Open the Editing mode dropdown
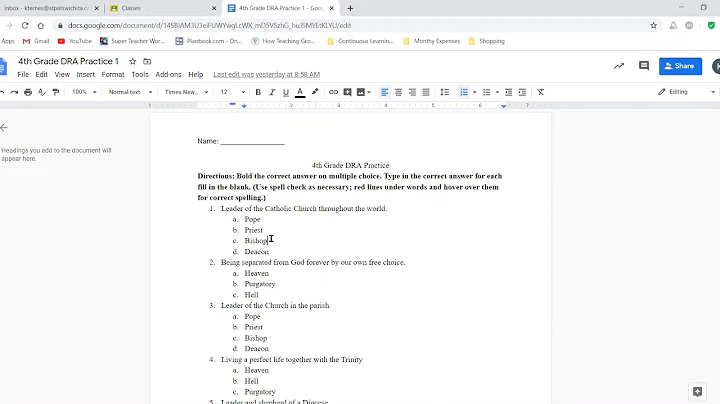Image resolution: width=720 pixels, height=404 pixels. click(686, 92)
